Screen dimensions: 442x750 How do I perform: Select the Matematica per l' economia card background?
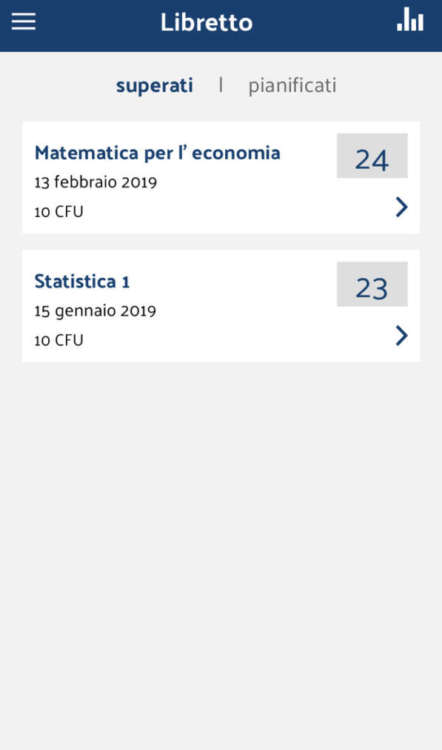pyautogui.click(x=221, y=177)
